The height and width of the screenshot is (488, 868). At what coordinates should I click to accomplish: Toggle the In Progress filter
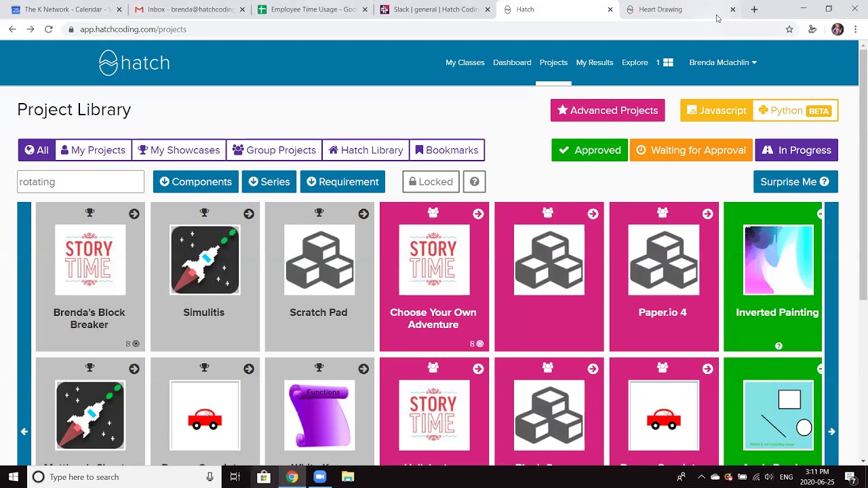point(796,150)
